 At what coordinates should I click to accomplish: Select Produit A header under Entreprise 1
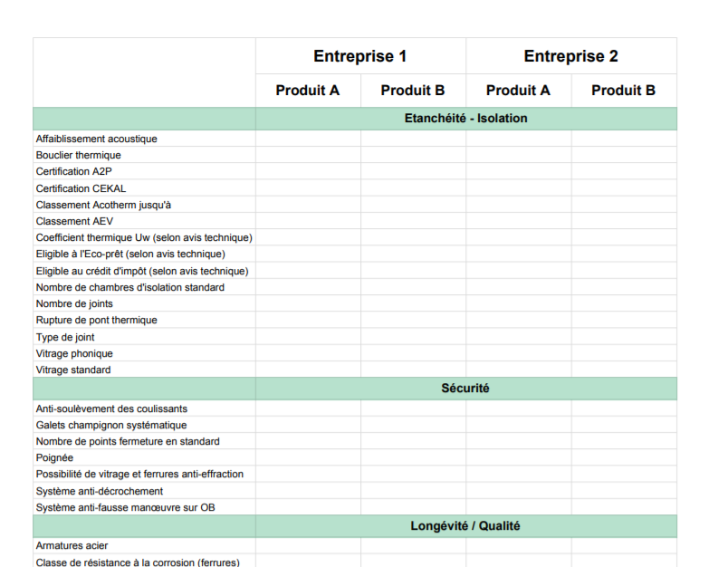pos(308,91)
